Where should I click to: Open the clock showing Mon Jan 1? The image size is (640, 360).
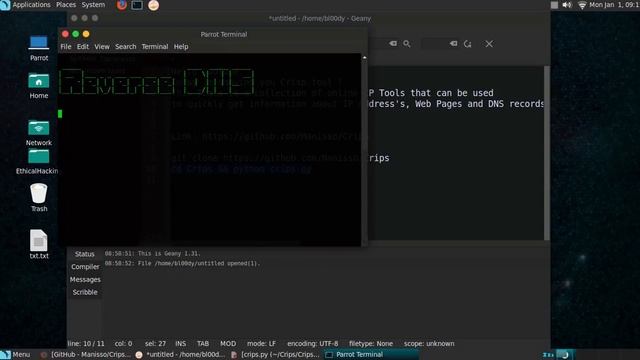click(x=614, y=5)
